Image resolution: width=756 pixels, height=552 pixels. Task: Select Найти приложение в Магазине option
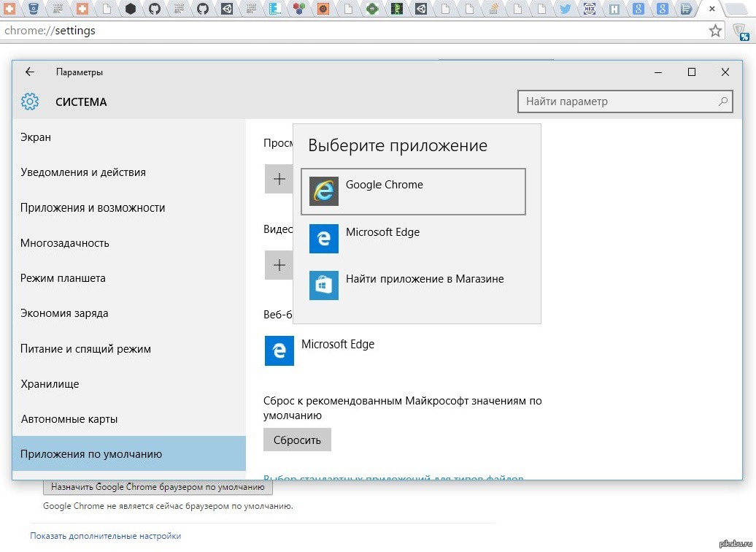click(413, 285)
